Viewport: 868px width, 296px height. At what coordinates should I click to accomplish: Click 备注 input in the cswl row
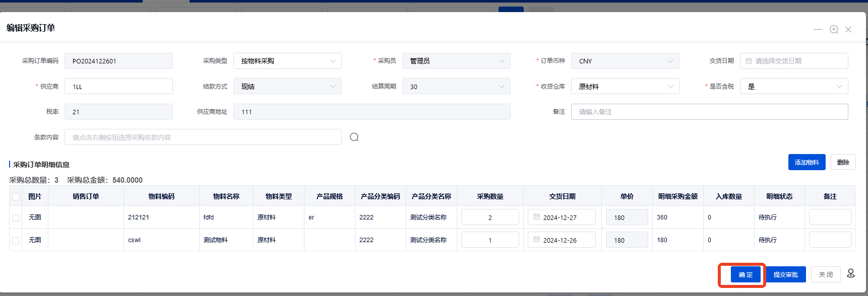(x=830, y=240)
